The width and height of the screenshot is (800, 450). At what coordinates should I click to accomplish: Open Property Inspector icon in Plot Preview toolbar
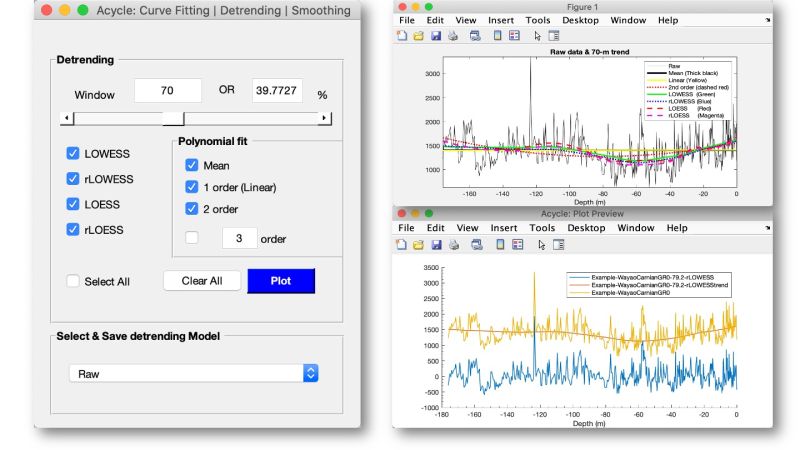(559, 245)
